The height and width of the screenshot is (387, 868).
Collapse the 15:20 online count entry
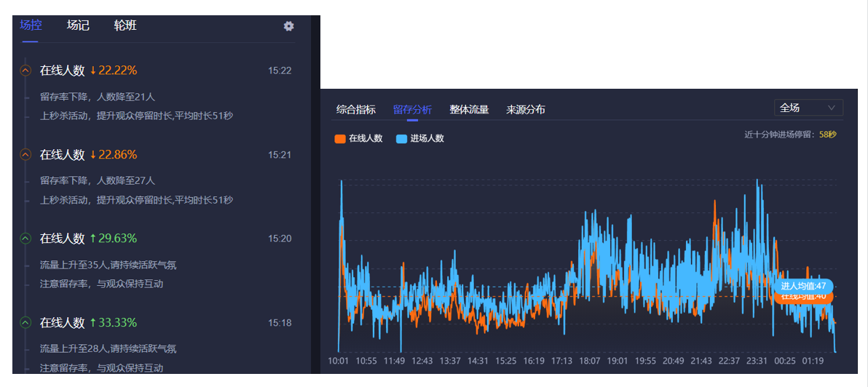pos(25,239)
